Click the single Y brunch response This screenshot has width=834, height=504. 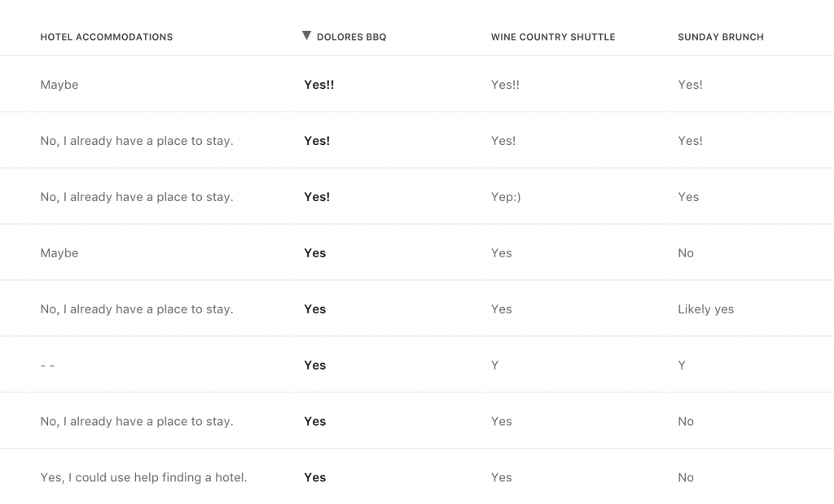(x=682, y=366)
